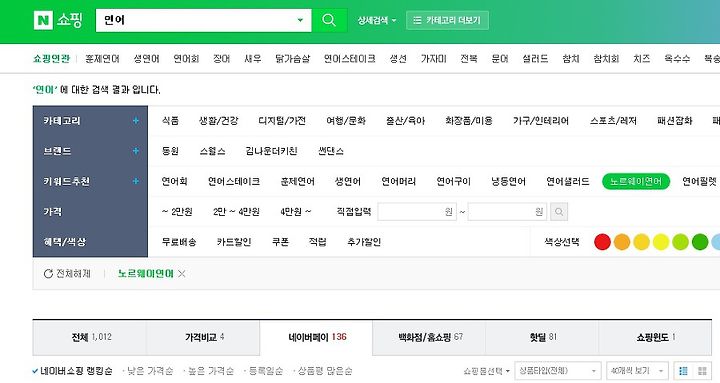Viewport: 720px width, 383px height.
Task: Select keyword 냉동연어 in filter row
Action: point(508,181)
